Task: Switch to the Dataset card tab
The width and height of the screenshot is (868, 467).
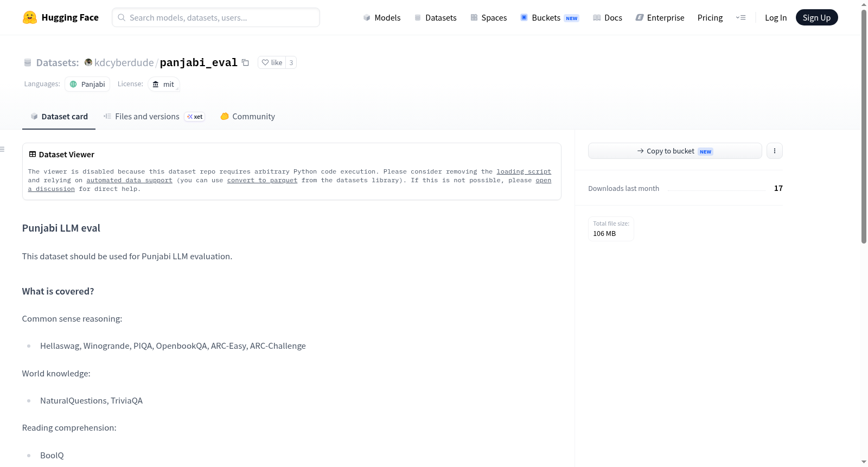Action: (59, 116)
